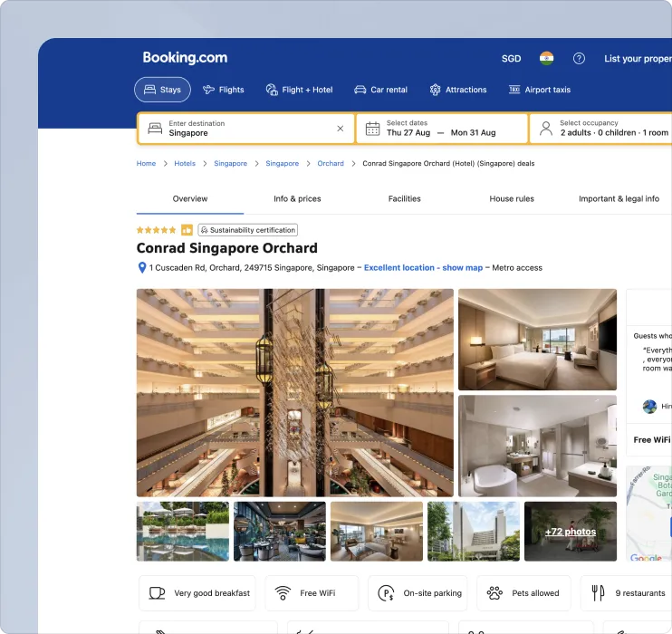Click the coffee cup breakfast icon

point(157,593)
